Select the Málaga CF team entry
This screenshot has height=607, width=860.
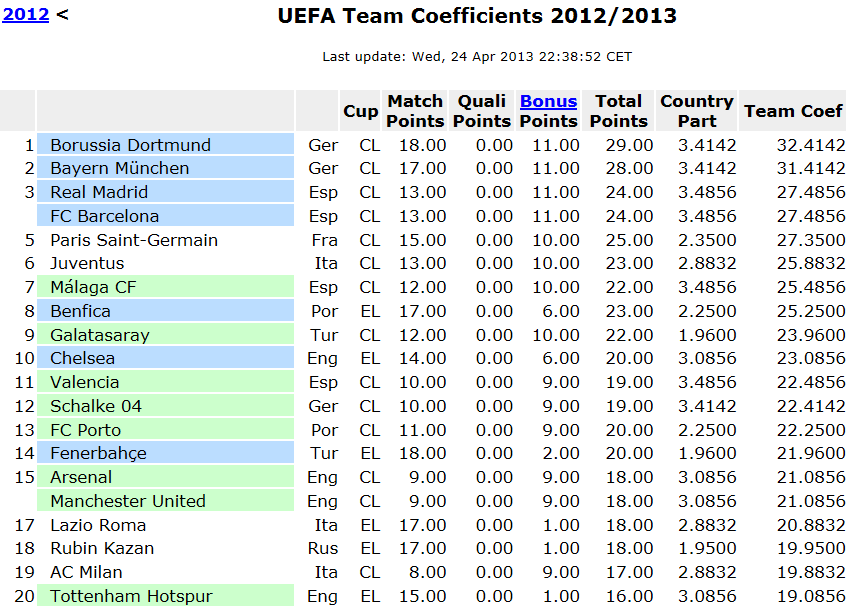(x=93, y=287)
